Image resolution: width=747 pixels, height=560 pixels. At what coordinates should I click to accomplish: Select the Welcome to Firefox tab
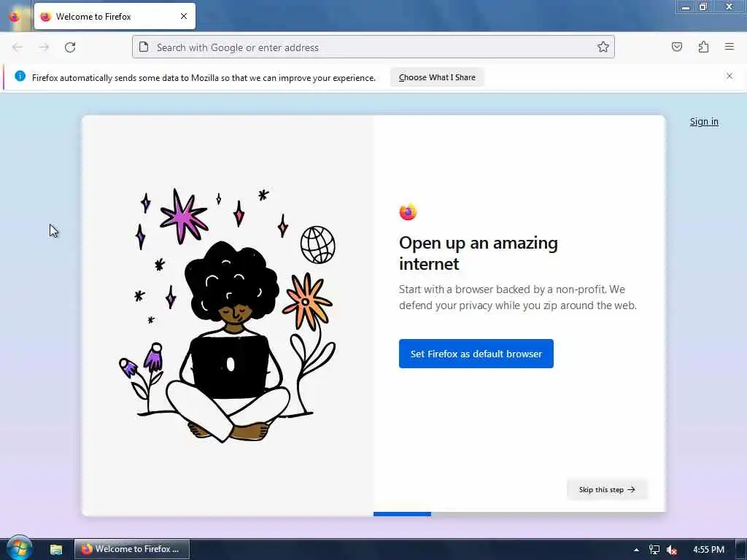[115, 16]
